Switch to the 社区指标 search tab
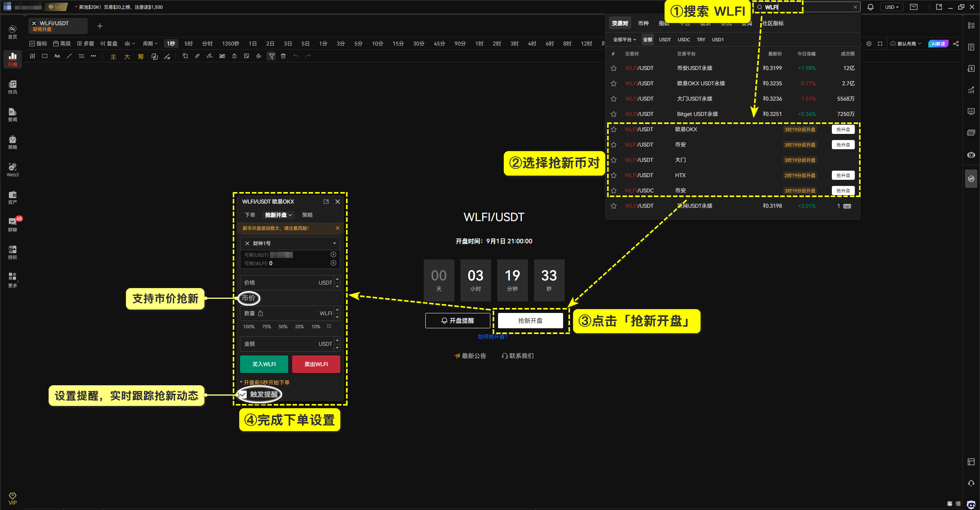The image size is (980, 510). tap(773, 23)
